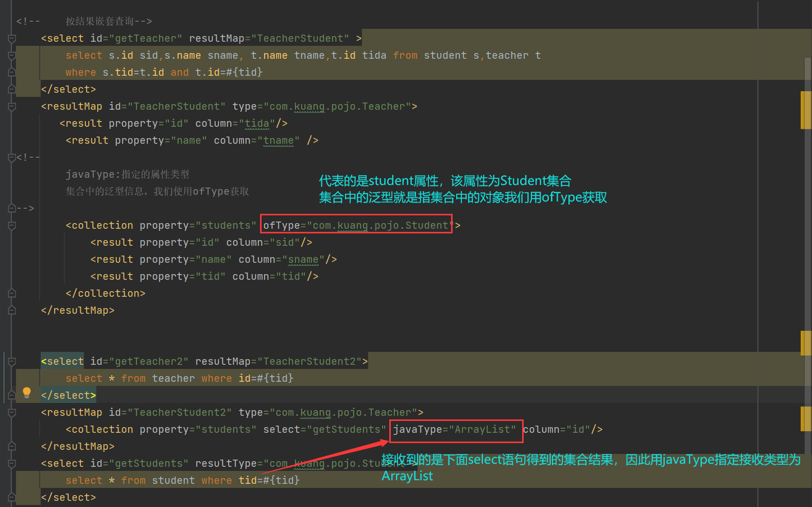
Task: Click the highlighted '</select>' next to light bulb
Action: [x=68, y=396]
